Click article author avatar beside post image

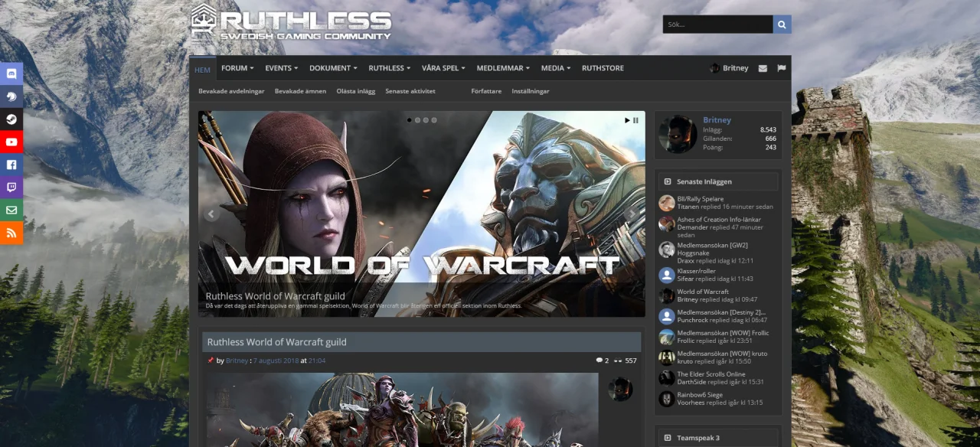(620, 389)
